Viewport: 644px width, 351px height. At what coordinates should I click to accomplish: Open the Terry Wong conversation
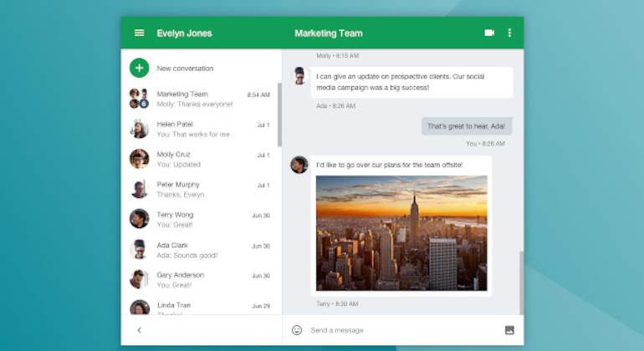200,219
